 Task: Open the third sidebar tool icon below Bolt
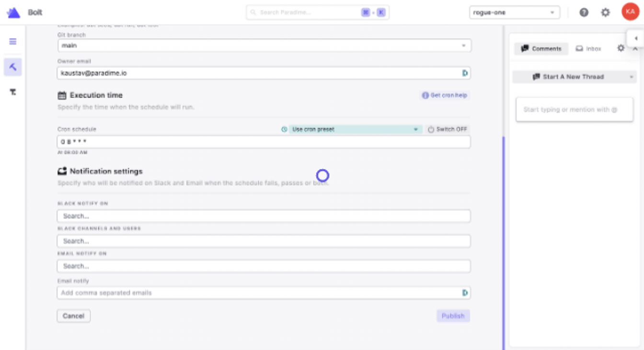pos(13,92)
